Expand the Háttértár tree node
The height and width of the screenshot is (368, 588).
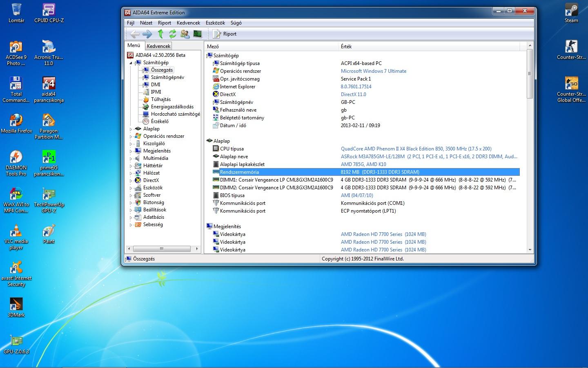(131, 166)
